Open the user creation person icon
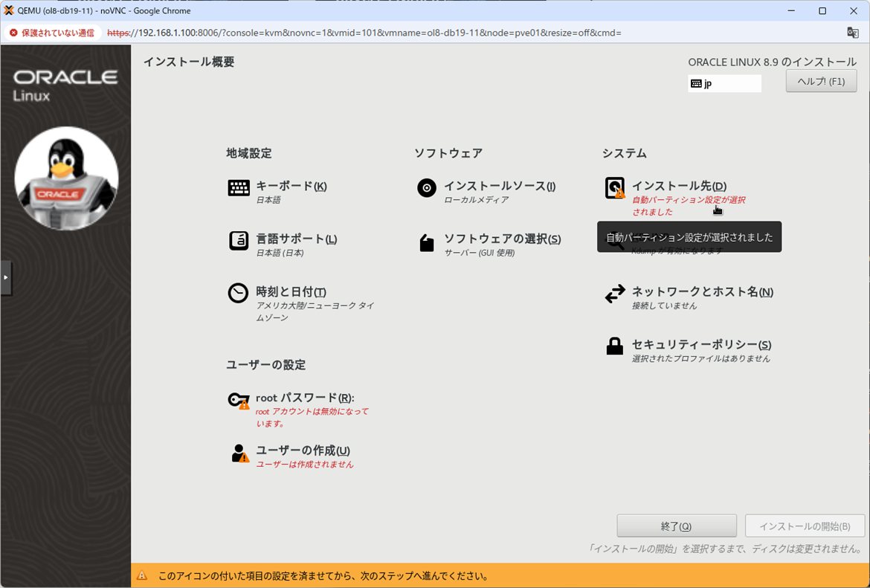 click(239, 453)
